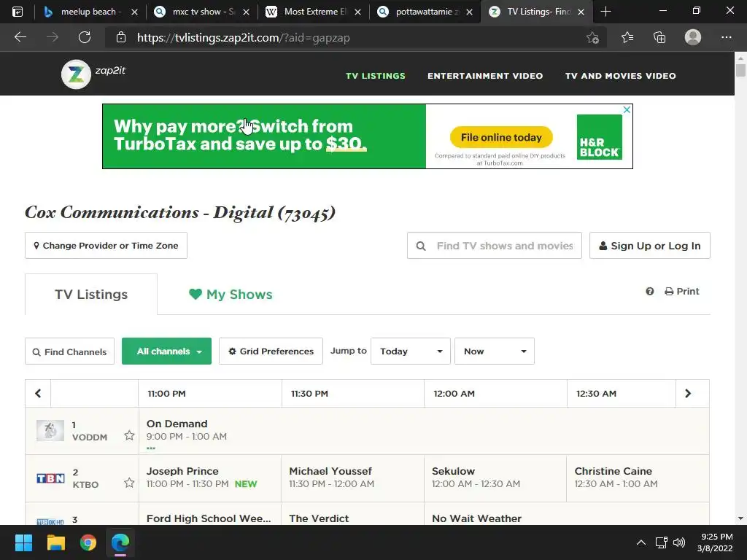Open the Now time dropdown
Screen dimensions: 747x560
coord(495,351)
